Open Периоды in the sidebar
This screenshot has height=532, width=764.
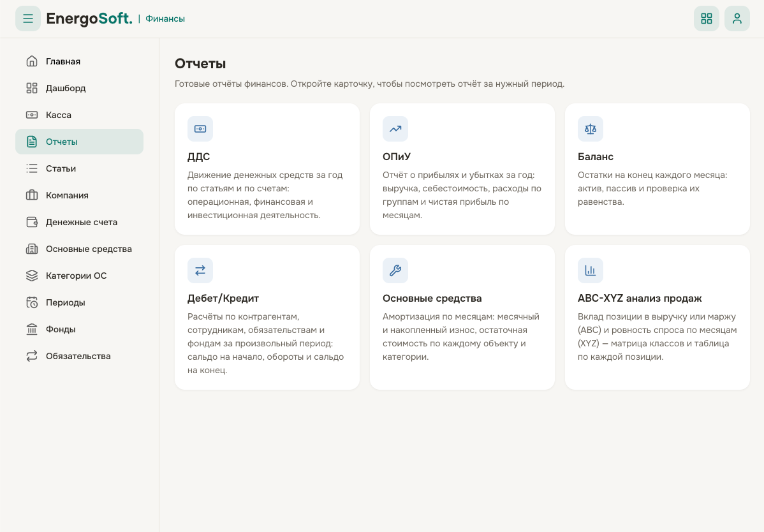(x=80, y=302)
